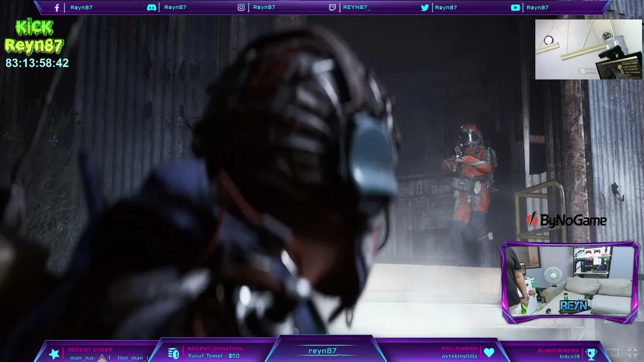Click the Reyn87 label beside the Discord icon
644x362 pixels.
[176, 8]
